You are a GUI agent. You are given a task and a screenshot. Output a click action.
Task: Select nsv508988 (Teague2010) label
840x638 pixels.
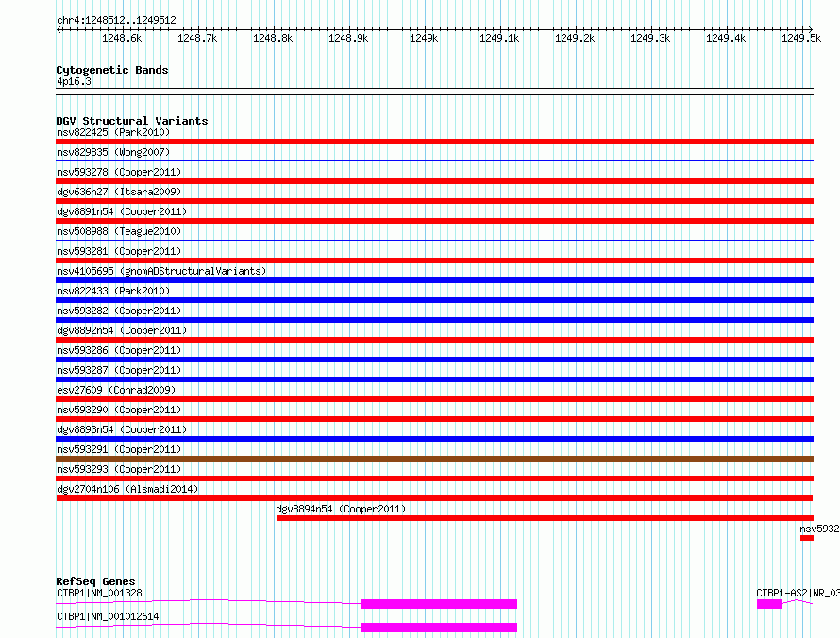coord(119,231)
